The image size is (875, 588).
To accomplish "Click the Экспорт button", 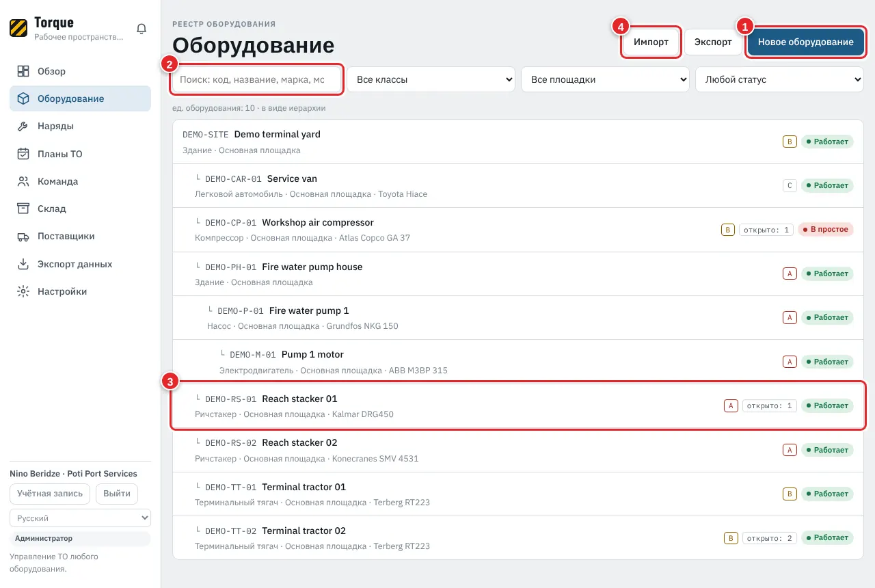I will pyautogui.click(x=713, y=42).
